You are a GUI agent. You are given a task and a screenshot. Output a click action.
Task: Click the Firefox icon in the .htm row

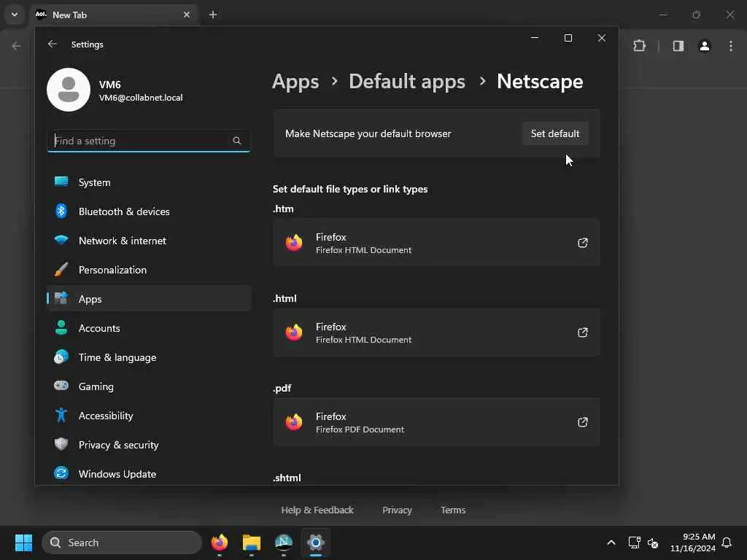294,243
